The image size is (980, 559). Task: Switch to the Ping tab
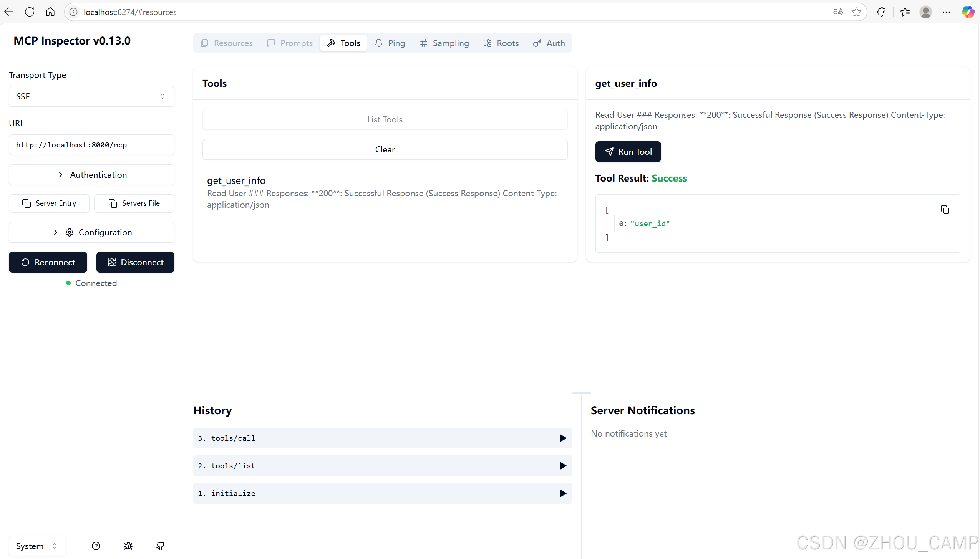[x=390, y=43]
